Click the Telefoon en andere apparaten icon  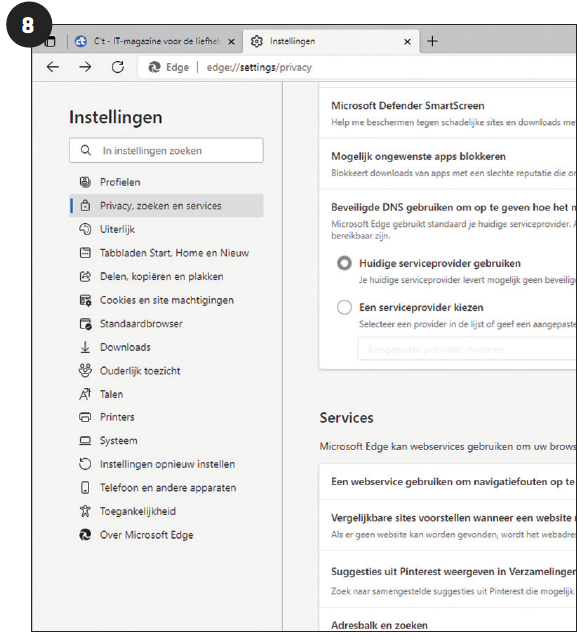pyautogui.click(x=85, y=488)
